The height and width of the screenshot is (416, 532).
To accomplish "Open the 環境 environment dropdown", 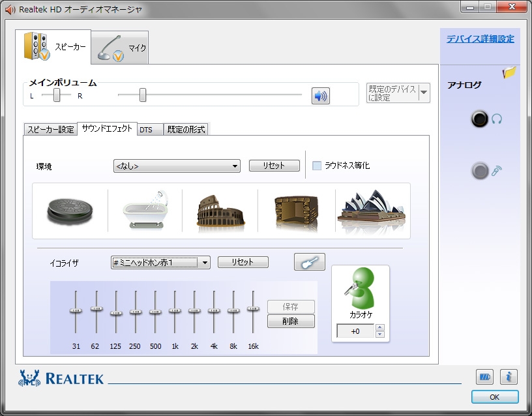I will point(177,166).
